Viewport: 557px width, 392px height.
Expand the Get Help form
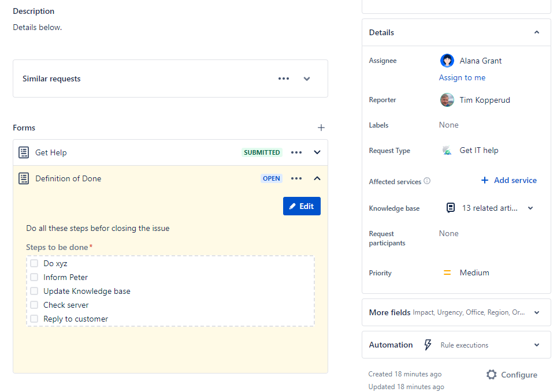pyautogui.click(x=317, y=152)
